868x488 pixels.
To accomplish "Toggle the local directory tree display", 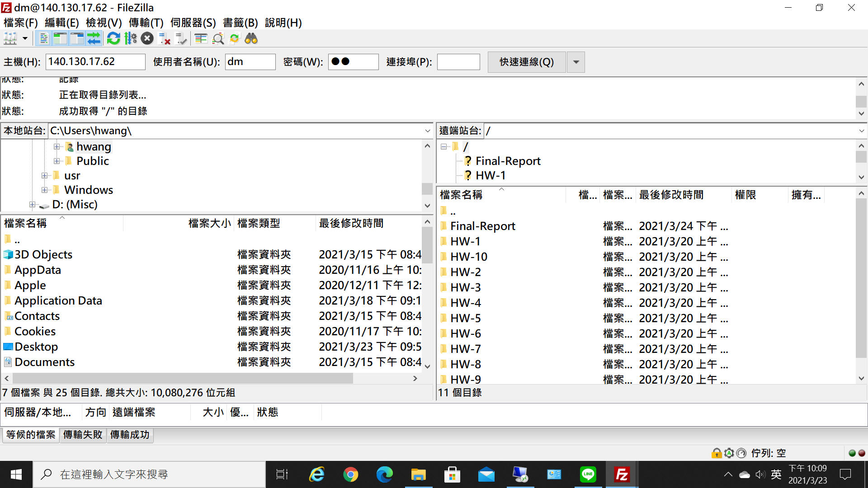I will coord(60,39).
